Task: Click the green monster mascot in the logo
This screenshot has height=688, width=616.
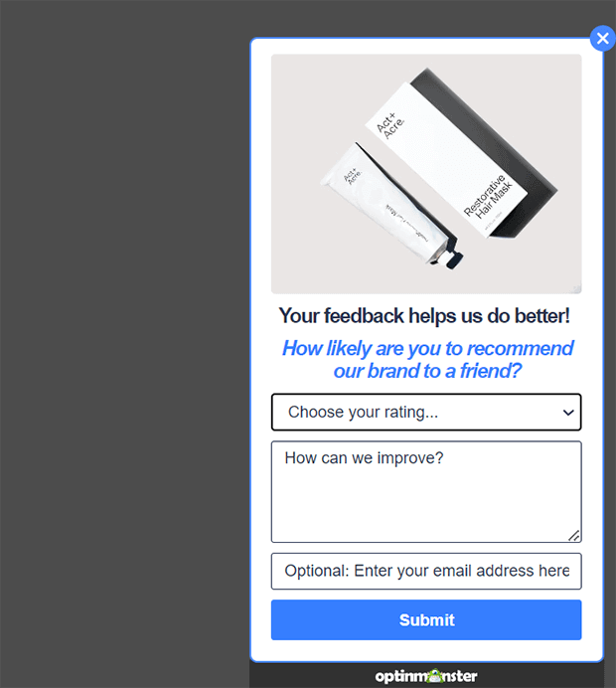Action: coord(434,676)
